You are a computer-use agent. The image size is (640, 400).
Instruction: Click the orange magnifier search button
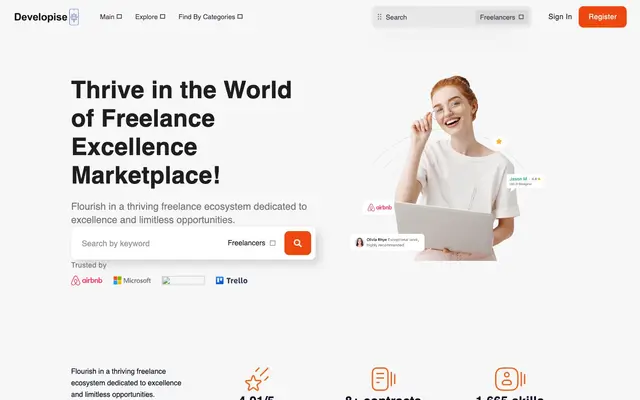tap(298, 243)
